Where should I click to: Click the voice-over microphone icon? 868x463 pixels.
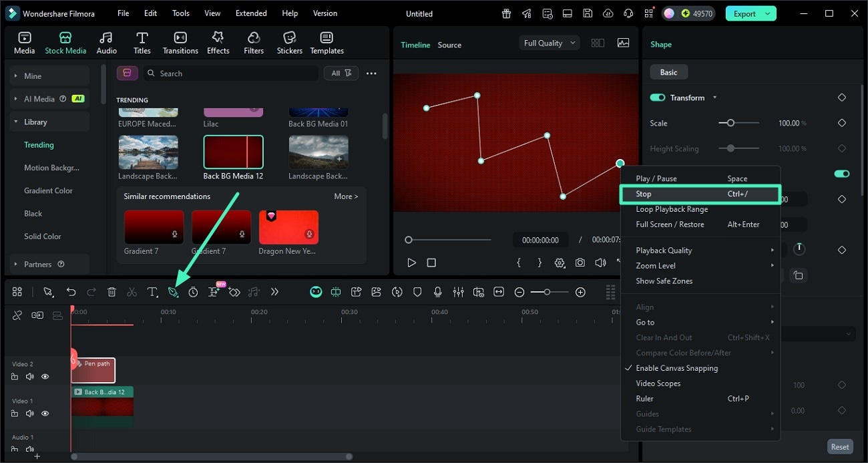coord(438,292)
